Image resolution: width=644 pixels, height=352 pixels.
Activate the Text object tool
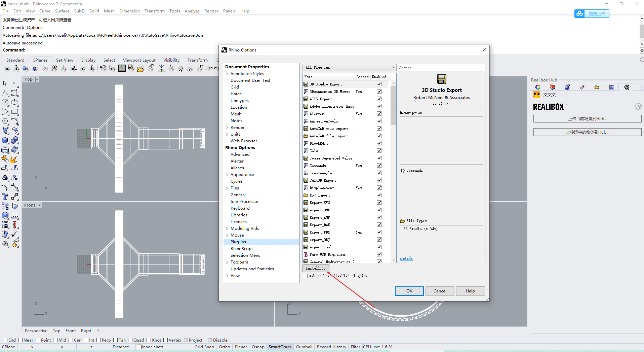pos(5,197)
